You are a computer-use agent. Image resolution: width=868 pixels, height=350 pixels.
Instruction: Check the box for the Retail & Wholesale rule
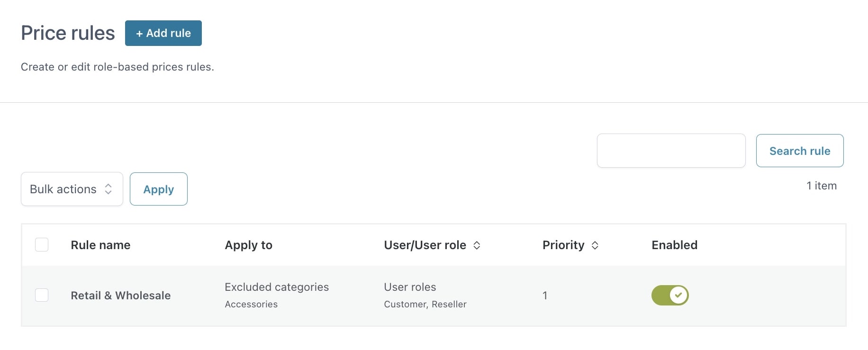42,295
